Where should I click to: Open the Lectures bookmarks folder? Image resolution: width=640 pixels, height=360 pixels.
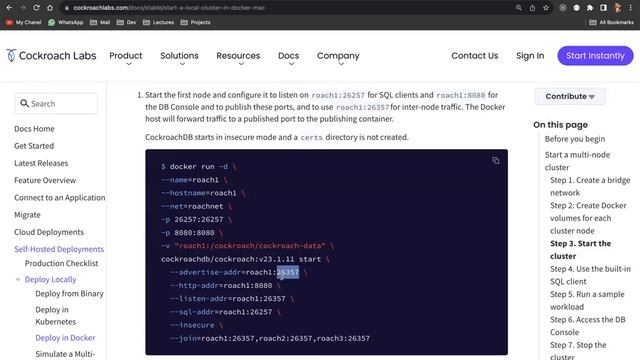(x=158, y=22)
